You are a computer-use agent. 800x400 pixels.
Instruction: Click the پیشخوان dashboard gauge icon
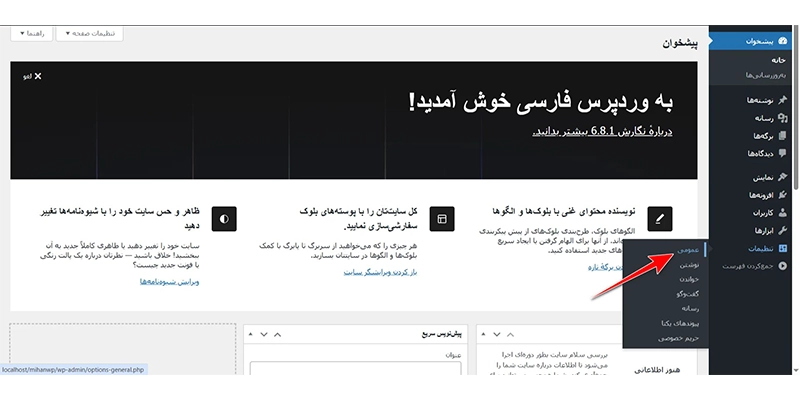pyautogui.click(x=783, y=41)
